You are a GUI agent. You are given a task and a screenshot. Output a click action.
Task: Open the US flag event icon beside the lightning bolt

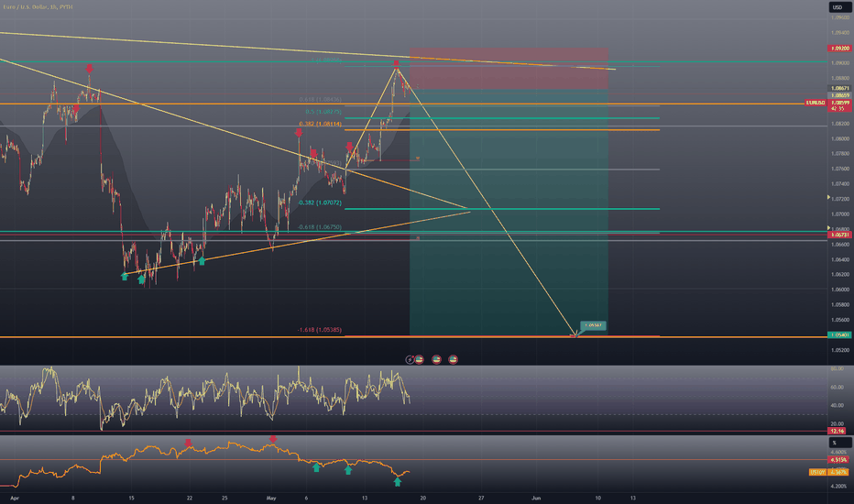pyautogui.click(x=419, y=359)
